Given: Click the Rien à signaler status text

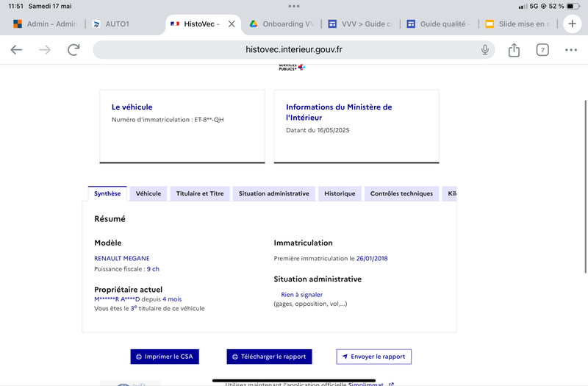Looking at the screenshot, I should (x=302, y=295).
